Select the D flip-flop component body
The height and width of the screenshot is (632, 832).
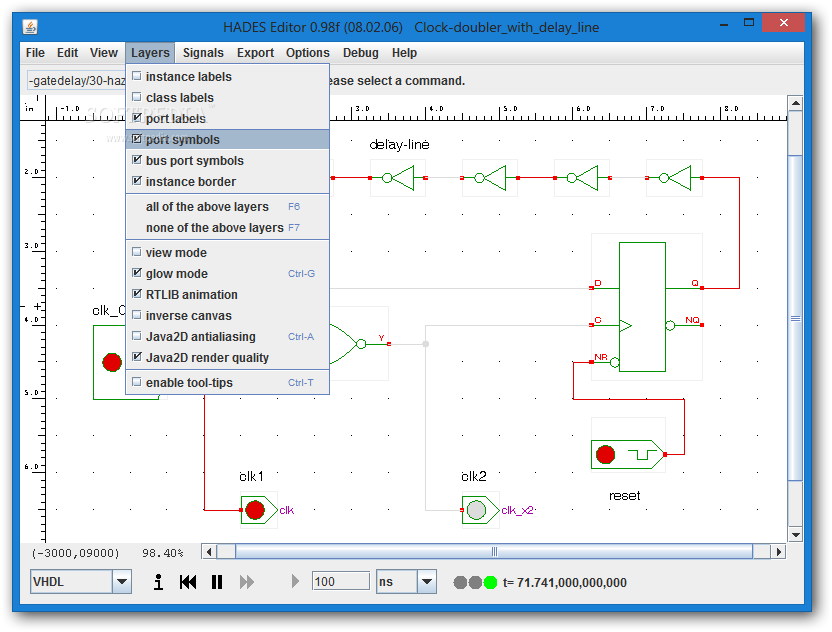point(642,307)
